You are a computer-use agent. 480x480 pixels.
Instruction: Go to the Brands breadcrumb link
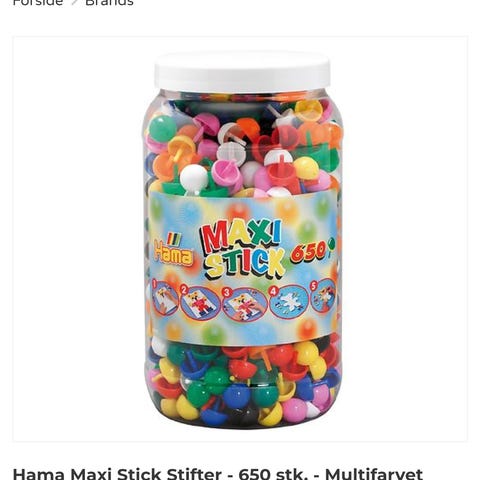point(109,3)
